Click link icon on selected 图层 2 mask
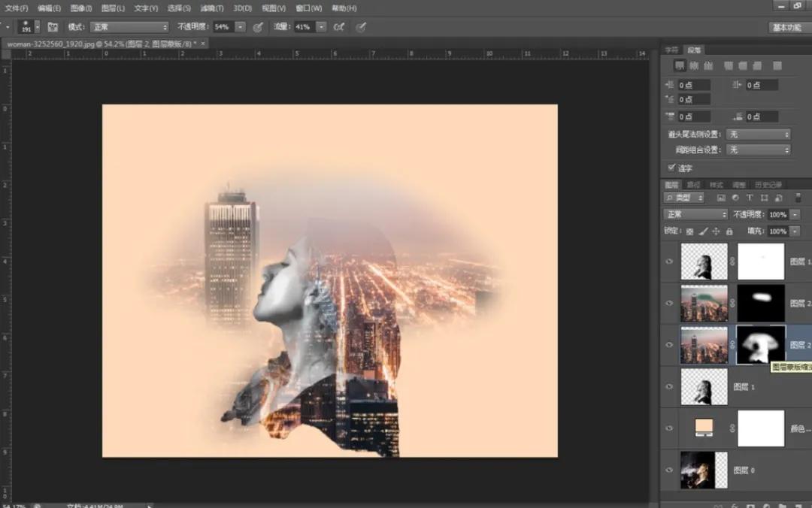Image resolution: width=812 pixels, height=508 pixels. pos(732,344)
